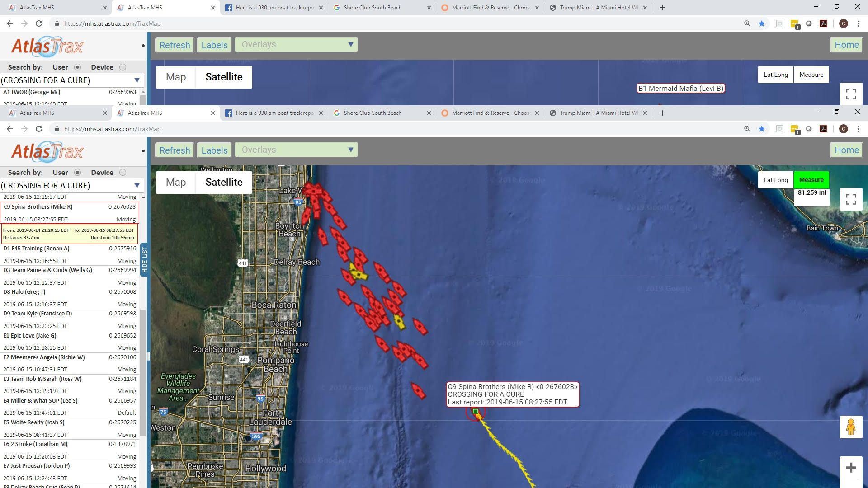Bookmark star icon in lower browser window
The width and height of the screenshot is (868, 488).
tap(762, 129)
